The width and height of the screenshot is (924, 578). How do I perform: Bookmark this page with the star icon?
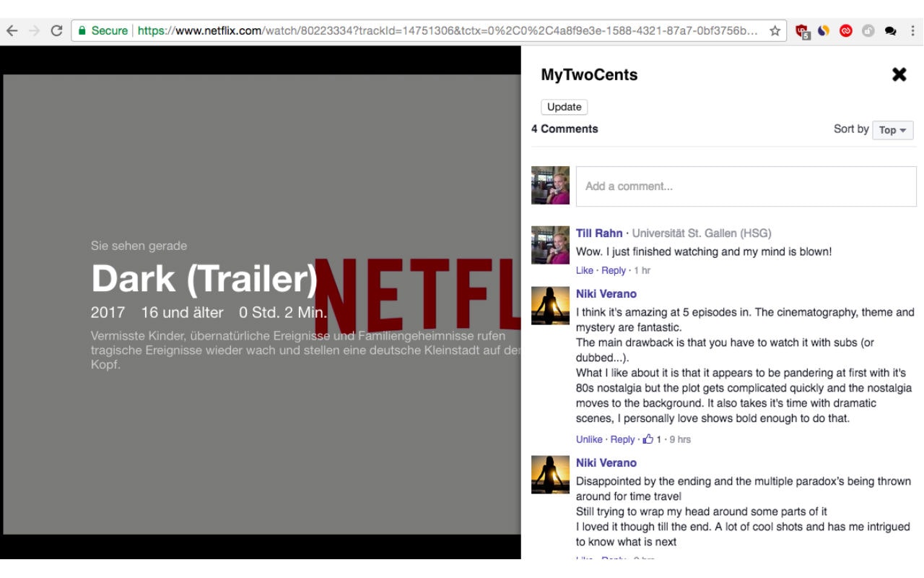click(x=775, y=31)
